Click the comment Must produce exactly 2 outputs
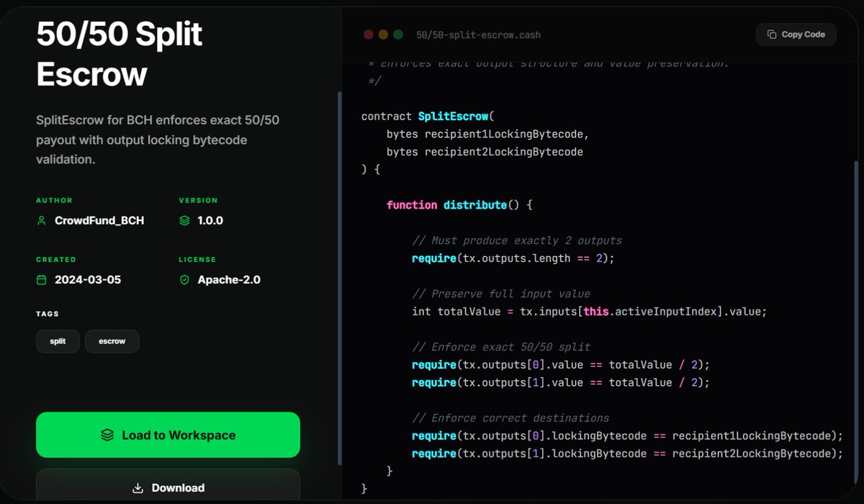Screen dimensions: 864x504 [517, 240]
